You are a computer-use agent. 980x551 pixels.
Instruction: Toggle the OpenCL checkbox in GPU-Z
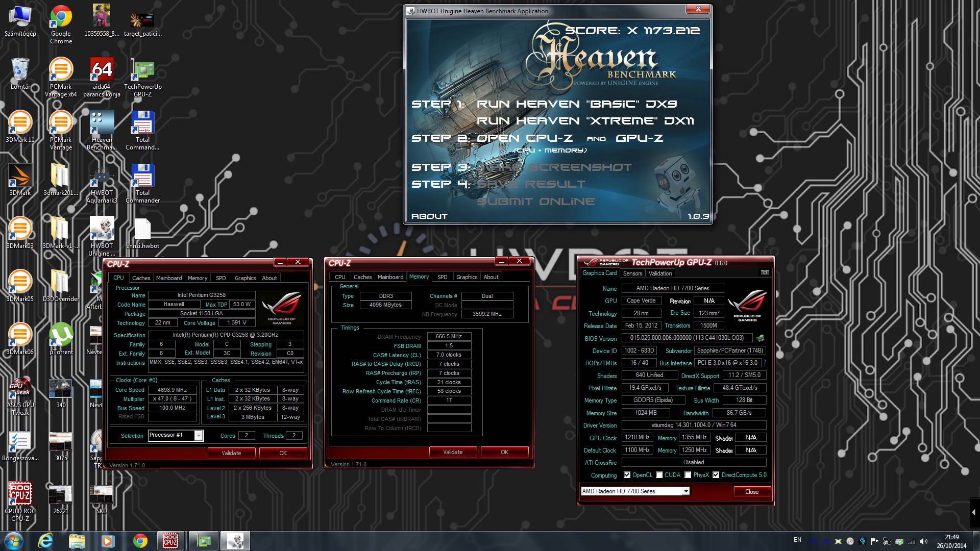(627, 475)
